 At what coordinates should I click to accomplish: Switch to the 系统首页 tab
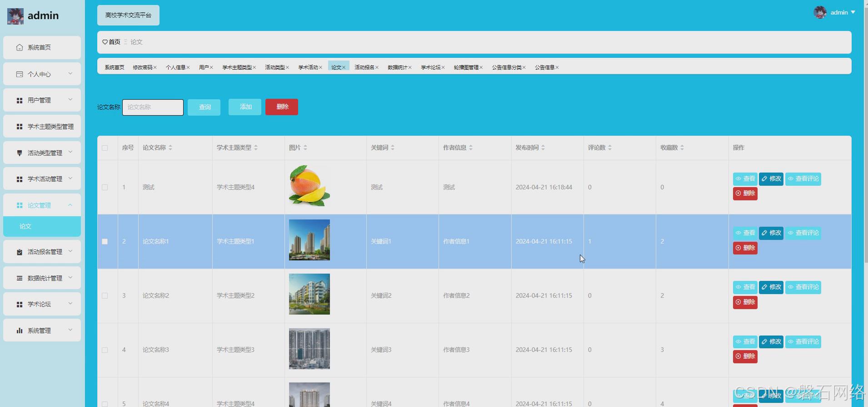[115, 67]
